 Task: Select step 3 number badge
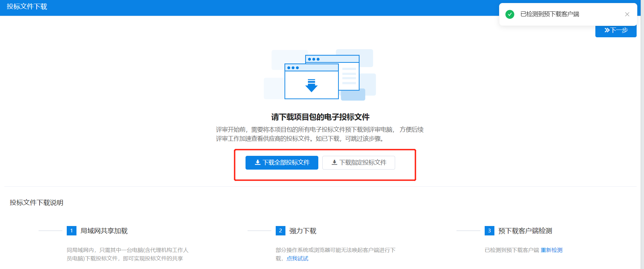(x=489, y=231)
